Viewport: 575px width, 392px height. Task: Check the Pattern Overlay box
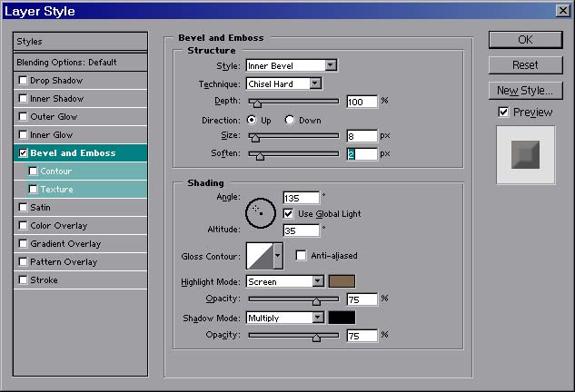23,261
